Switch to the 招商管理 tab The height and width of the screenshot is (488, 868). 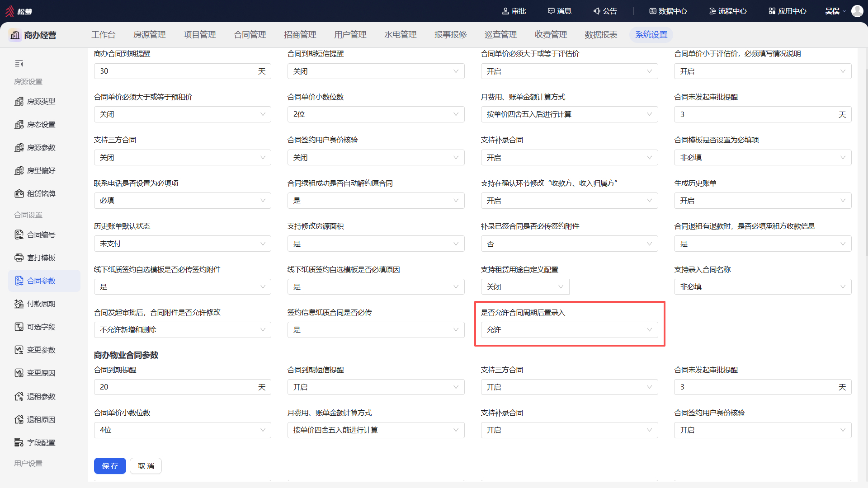click(300, 35)
